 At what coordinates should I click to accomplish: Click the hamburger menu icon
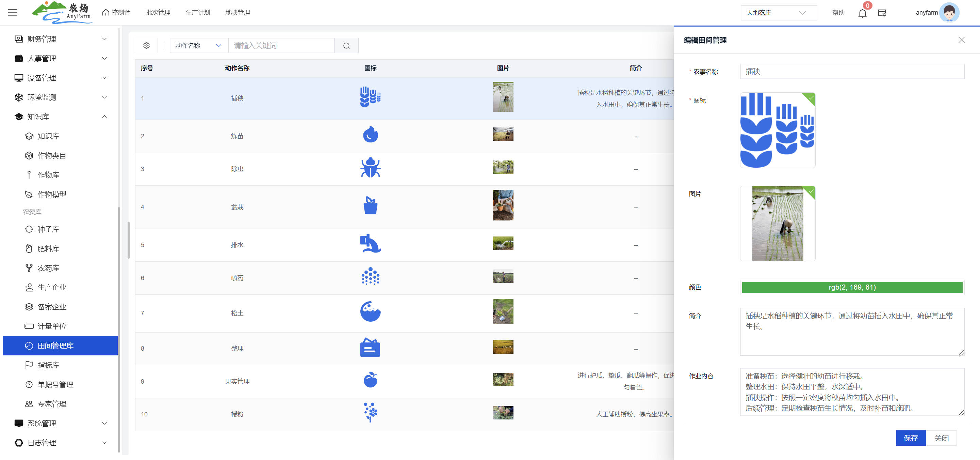tap(13, 13)
